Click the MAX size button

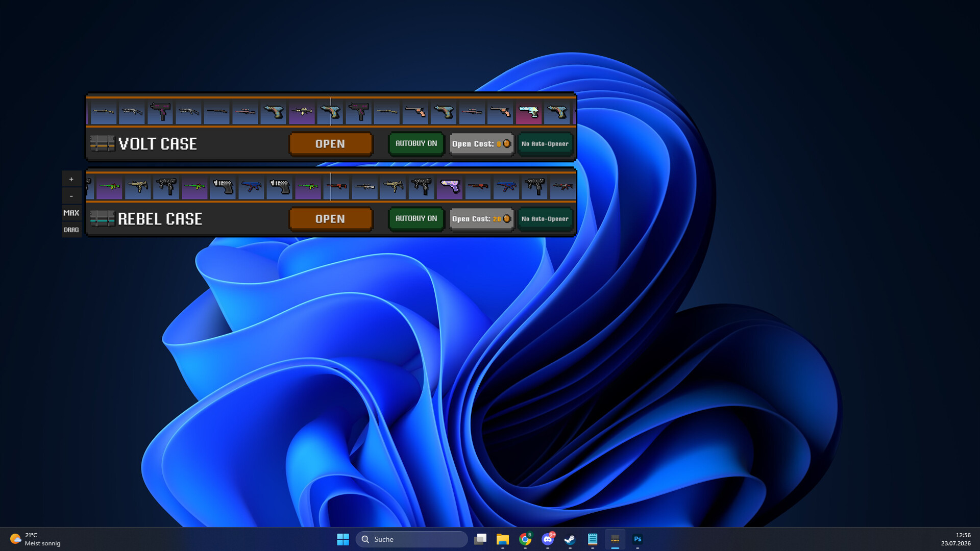click(x=71, y=213)
